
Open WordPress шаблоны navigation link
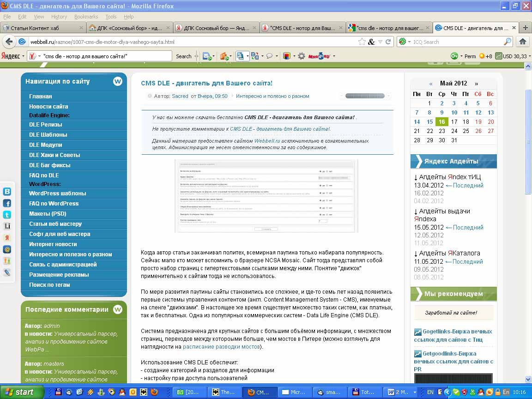click(58, 193)
